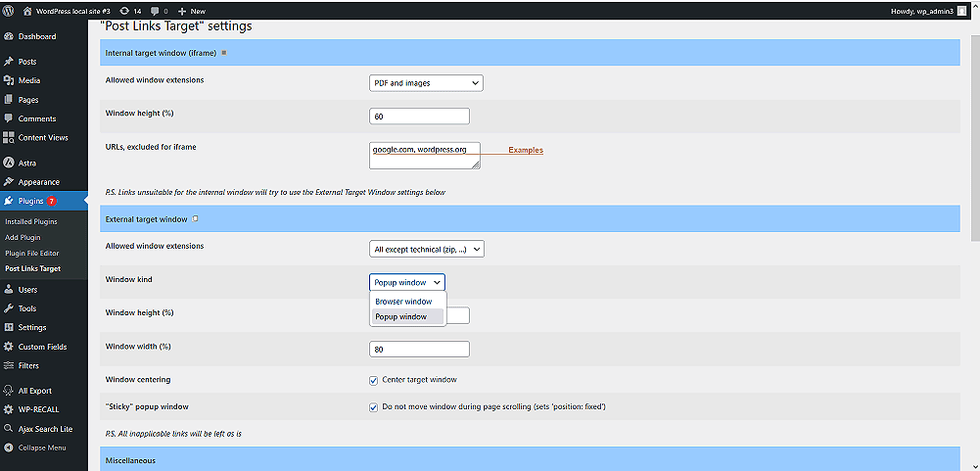Click the Filters icon in sidebar
This screenshot has height=471, width=980.
coord(9,365)
